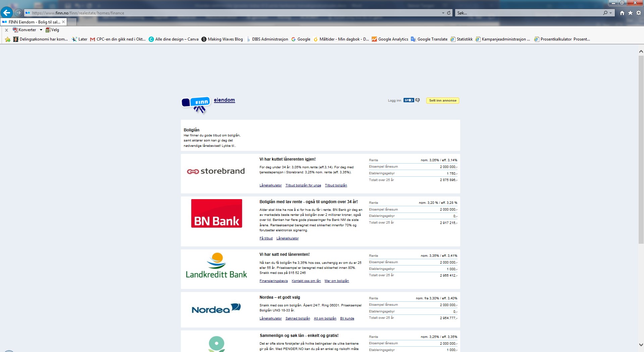Open the Mer om boliglån link
Image resolution: width=644 pixels, height=352 pixels.
(x=337, y=281)
